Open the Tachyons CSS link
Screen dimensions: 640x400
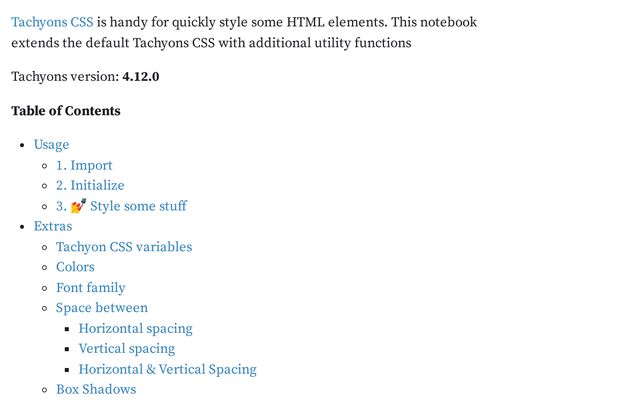(x=52, y=22)
